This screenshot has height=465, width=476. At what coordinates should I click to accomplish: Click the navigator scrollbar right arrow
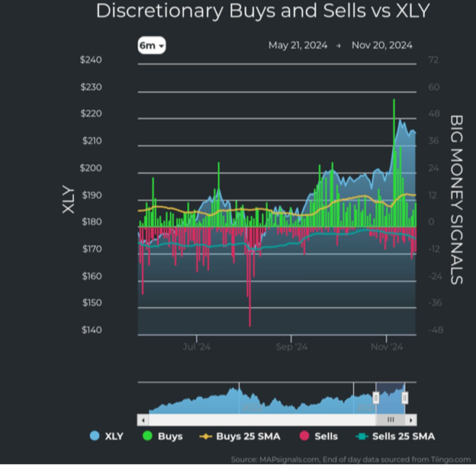412,419
